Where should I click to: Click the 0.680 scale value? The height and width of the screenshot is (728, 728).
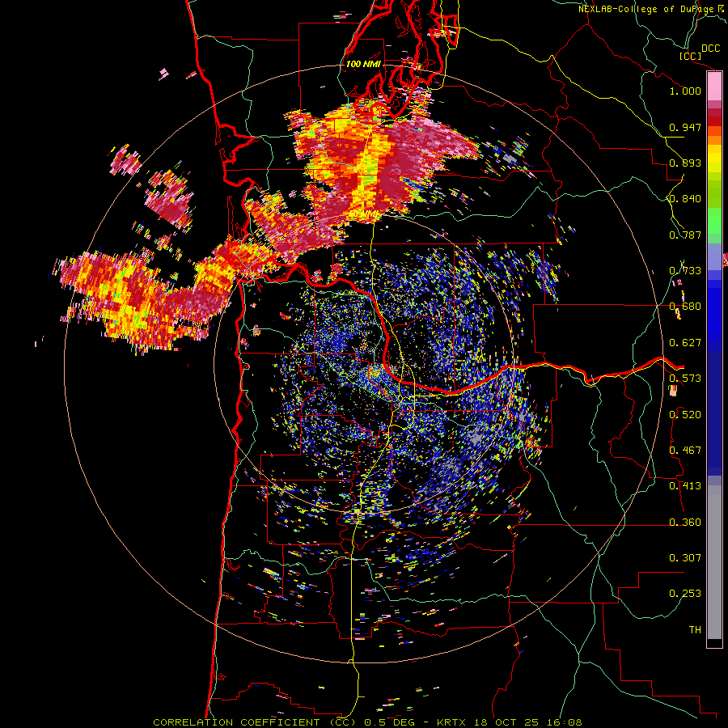(x=685, y=307)
